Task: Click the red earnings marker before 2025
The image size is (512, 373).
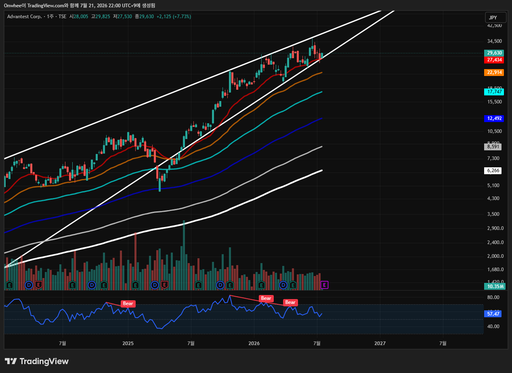Action: pyautogui.click(x=39, y=285)
